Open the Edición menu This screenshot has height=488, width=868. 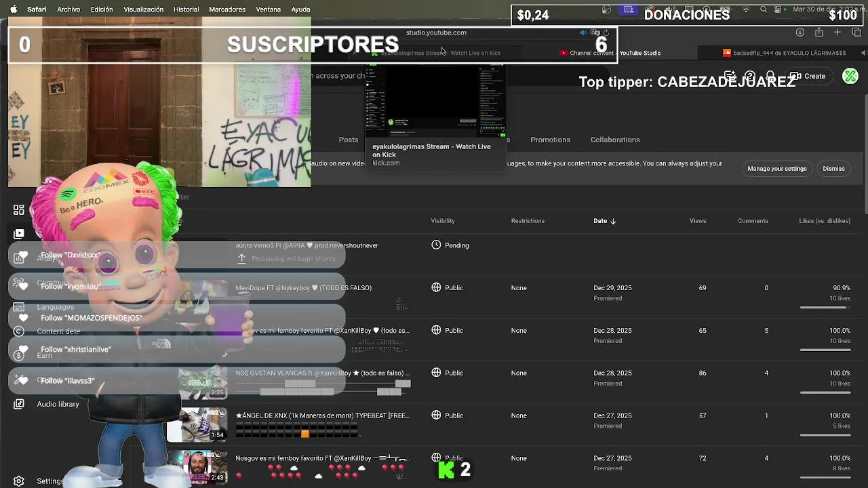tap(102, 9)
